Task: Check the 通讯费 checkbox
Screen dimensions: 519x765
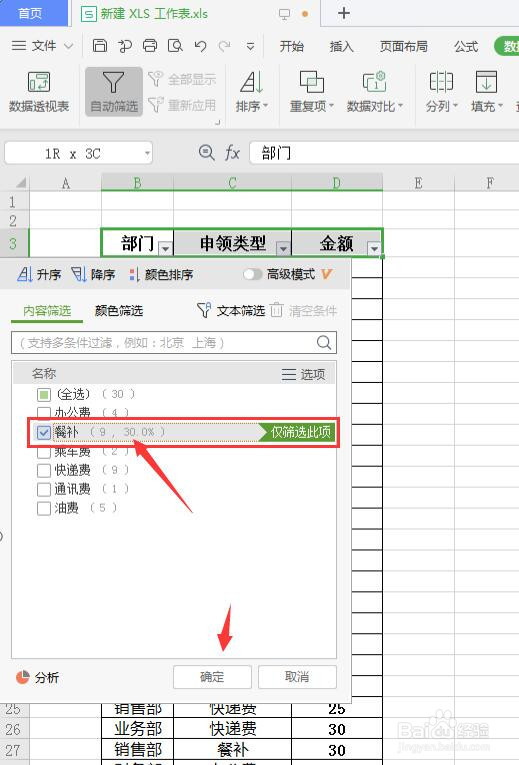Action: click(x=44, y=489)
